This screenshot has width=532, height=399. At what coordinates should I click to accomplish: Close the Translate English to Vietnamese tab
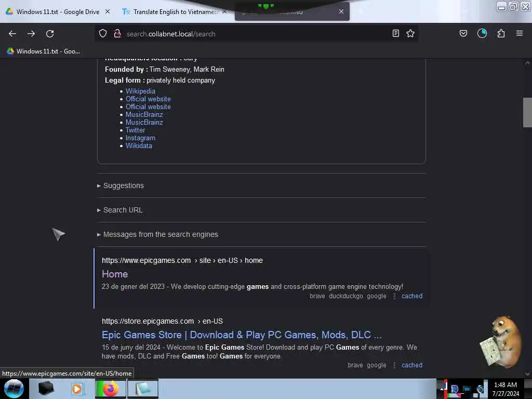224,11
